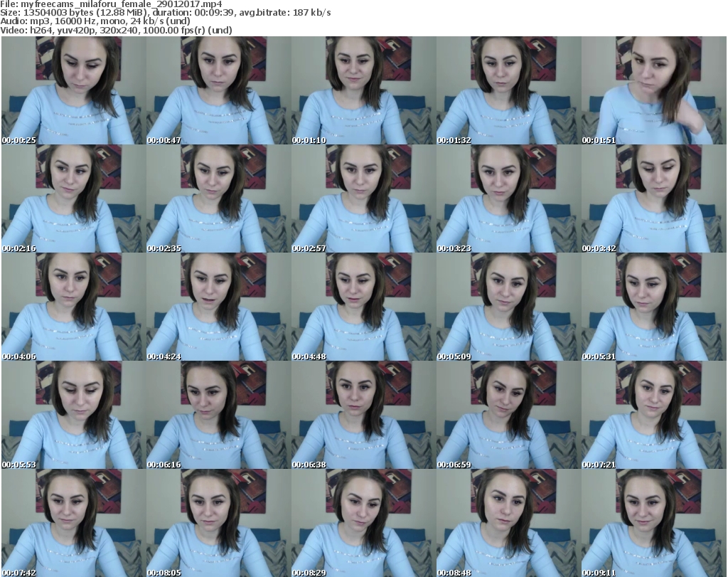The image size is (728, 577).
Task: Open the frame at 00:02:57
Action: point(363,198)
